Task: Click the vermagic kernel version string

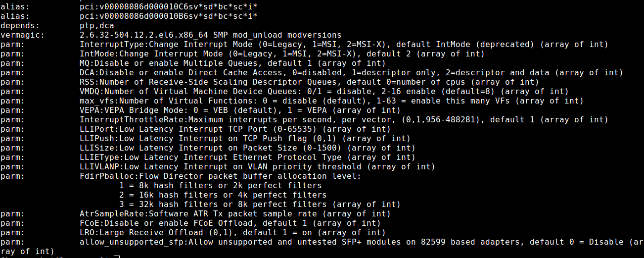Action: pos(210,35)
